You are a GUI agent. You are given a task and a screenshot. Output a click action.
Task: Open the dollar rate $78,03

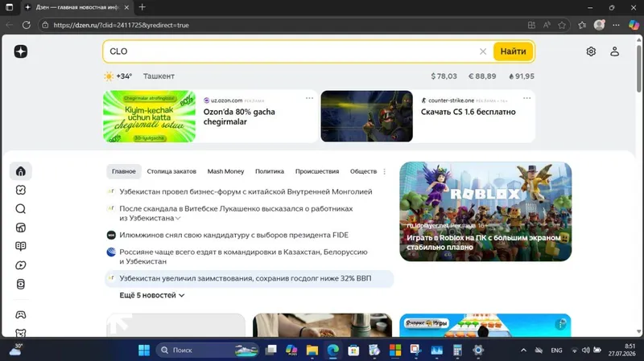coord(444,76)
